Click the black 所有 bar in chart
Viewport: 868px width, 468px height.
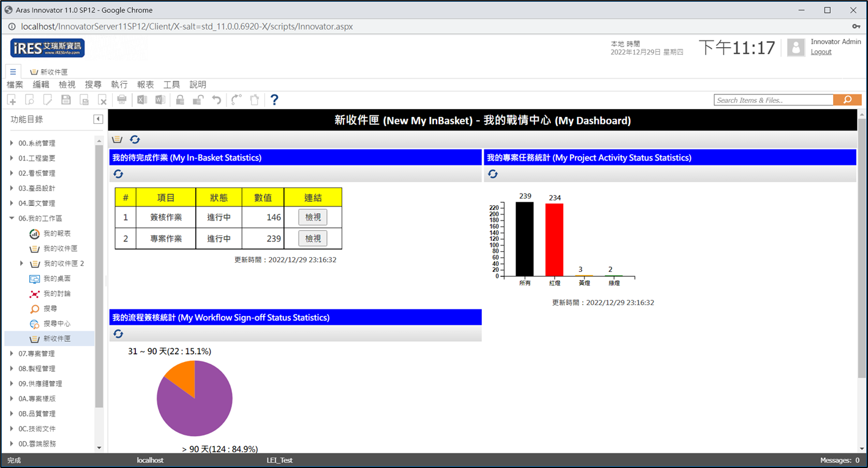click(525, 239)
